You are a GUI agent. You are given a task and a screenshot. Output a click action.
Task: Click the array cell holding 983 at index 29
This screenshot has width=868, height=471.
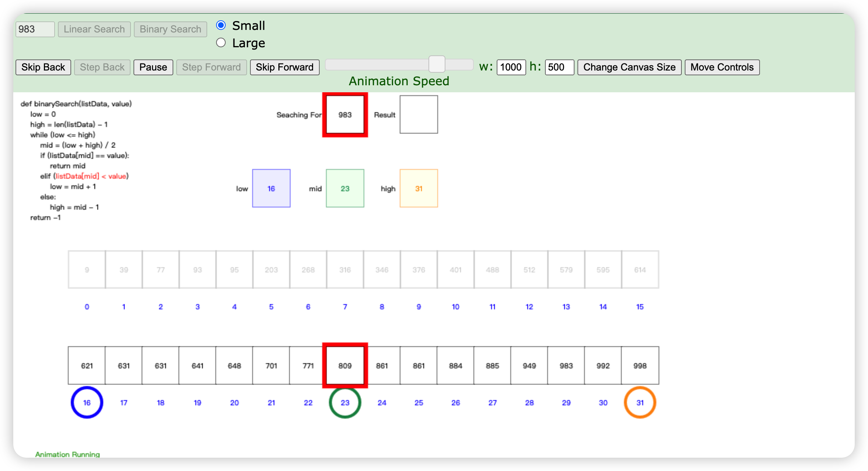(566, 365)
